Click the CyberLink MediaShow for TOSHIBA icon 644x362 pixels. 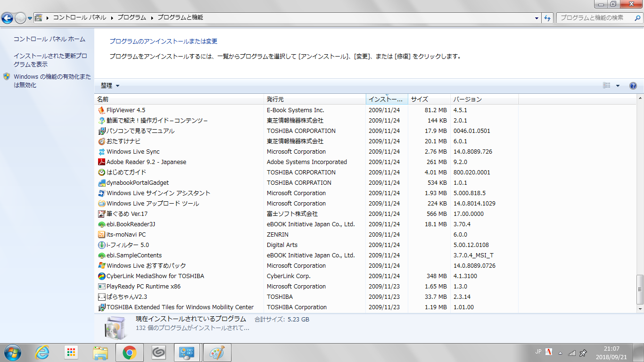(x=101, y=276)
